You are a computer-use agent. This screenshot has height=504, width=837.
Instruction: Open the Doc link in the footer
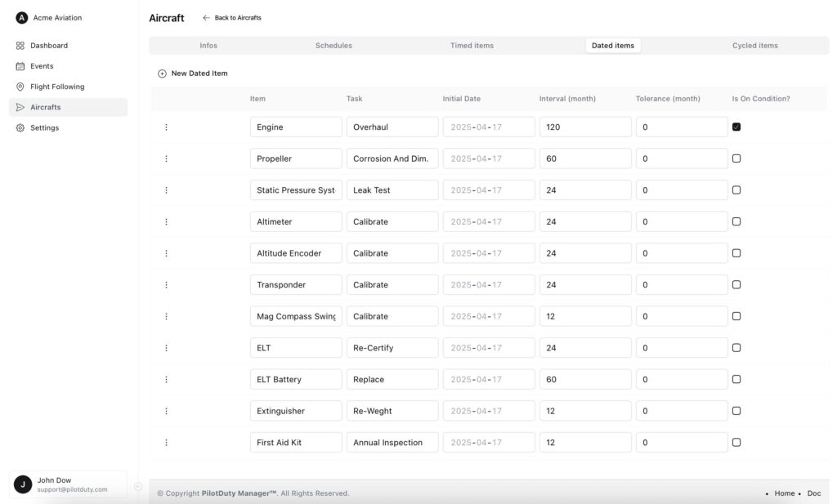tap(813, 493)
